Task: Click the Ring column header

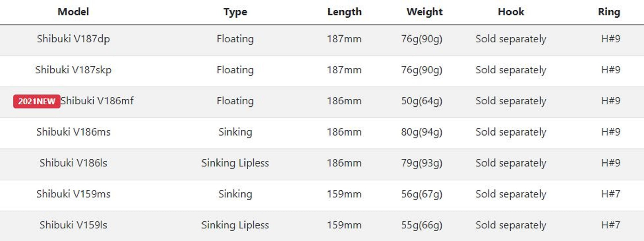Action: (x=609, y=12)
